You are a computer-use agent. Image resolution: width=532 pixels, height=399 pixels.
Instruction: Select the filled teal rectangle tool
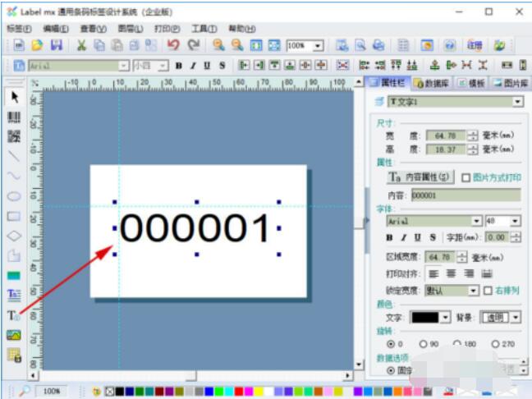pyautogui.click(x=14, y=276)
